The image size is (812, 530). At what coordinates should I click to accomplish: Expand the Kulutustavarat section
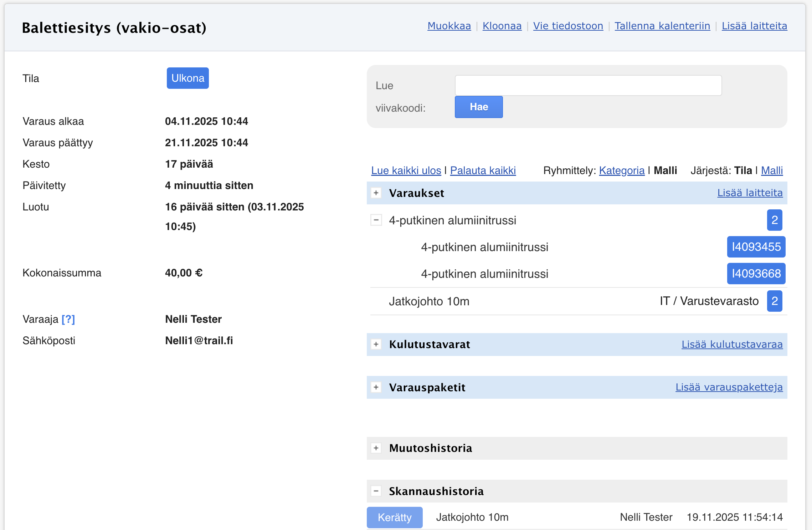tap(376, 344)
